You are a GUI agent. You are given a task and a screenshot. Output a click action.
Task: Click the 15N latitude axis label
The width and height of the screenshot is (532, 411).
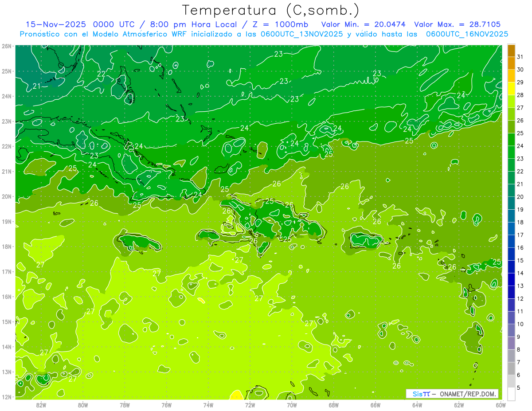pos(6,321)
